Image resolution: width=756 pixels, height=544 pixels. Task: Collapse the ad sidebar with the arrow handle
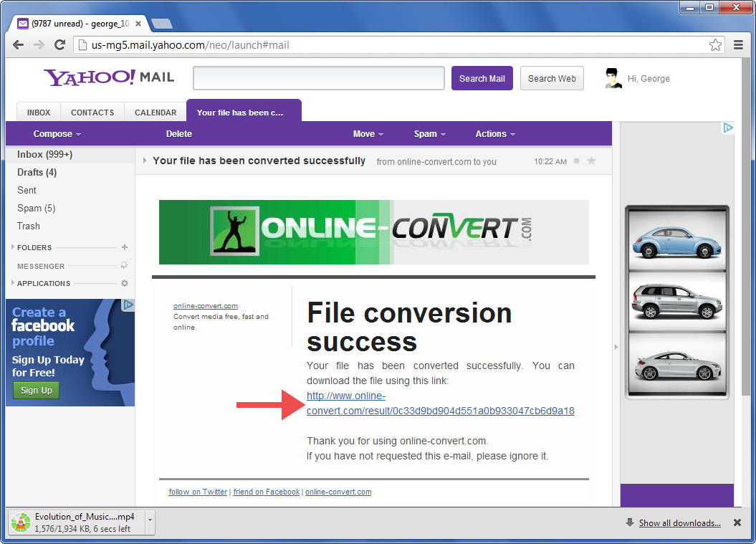(616, 347)
